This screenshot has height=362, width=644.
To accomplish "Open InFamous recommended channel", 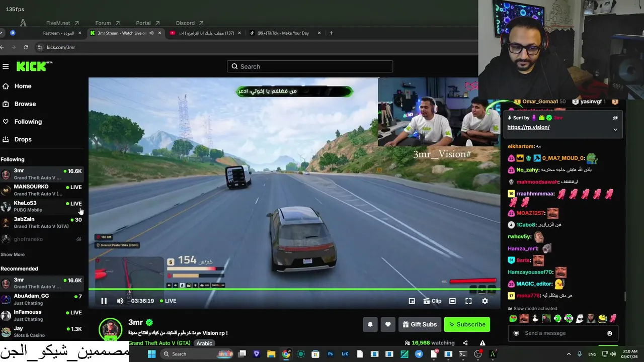I will point(42,315).
